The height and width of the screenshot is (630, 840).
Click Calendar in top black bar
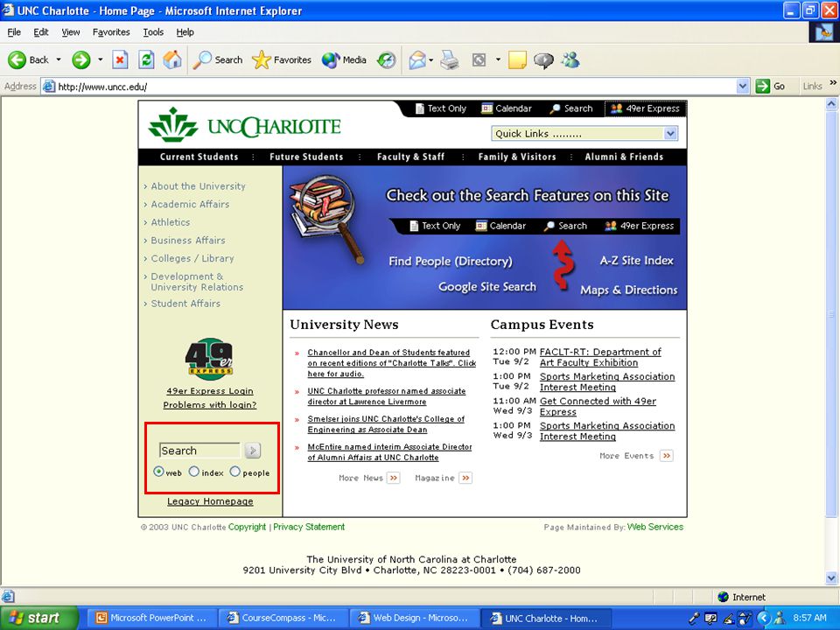click(507, 108)
